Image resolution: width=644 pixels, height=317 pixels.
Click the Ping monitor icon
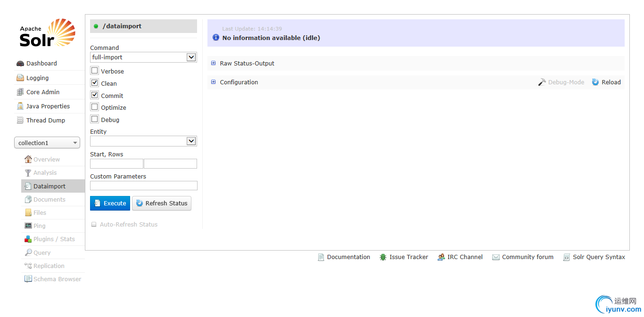[x=28, y=226]
